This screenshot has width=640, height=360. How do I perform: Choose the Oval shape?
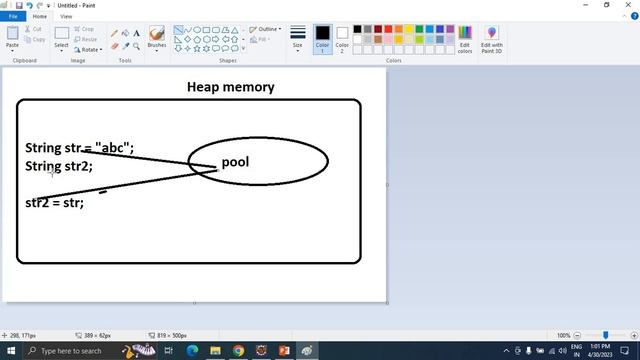[x=197, y=30]
